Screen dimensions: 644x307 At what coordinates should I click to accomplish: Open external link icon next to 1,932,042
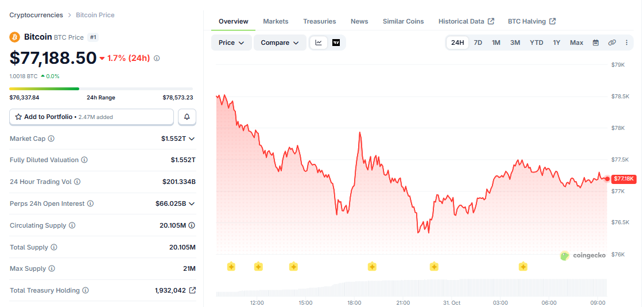point(192,290)
